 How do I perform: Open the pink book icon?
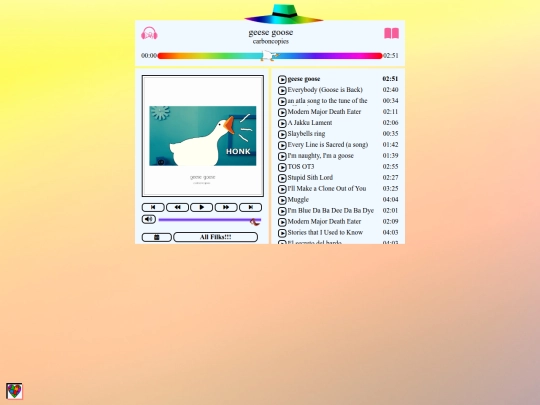pos(392,33)
